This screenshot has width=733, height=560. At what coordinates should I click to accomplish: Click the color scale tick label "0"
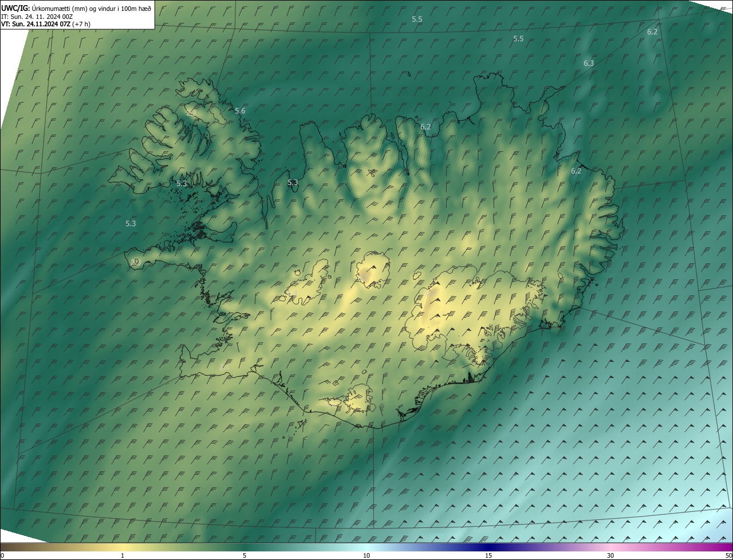(2, 555)
